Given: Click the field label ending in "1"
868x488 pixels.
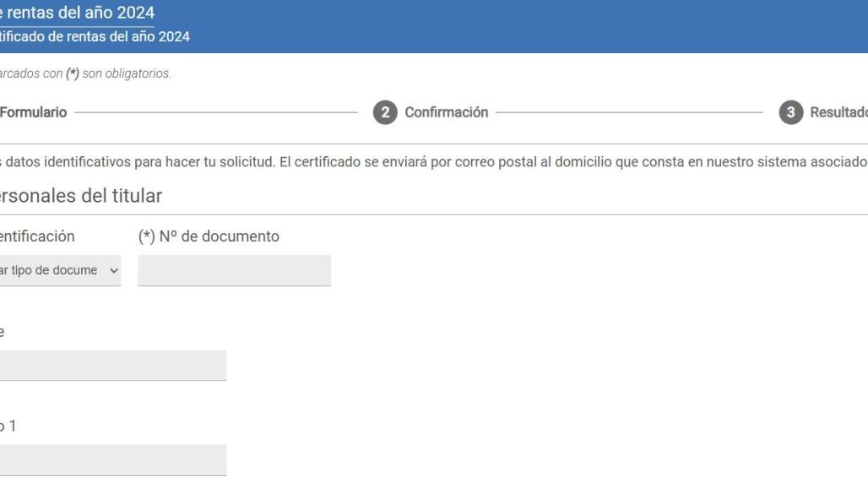Looking at the screenshot, I should coord(8,426).
